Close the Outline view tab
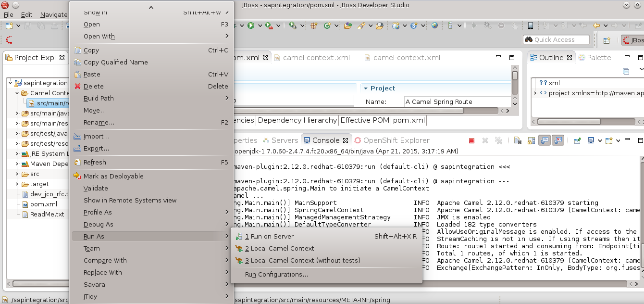Image resolution: width=644 pixels, height=304 pixels. point(570,58)
